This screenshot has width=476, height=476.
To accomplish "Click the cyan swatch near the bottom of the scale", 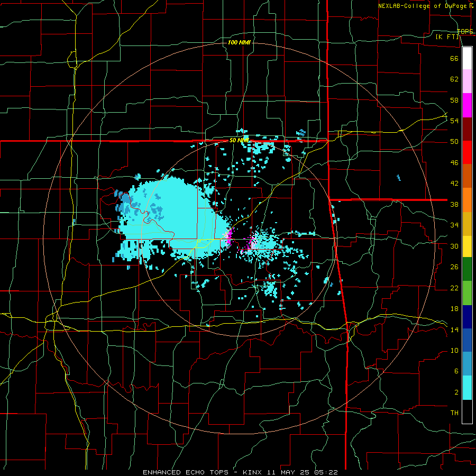I will pos(467,388).
